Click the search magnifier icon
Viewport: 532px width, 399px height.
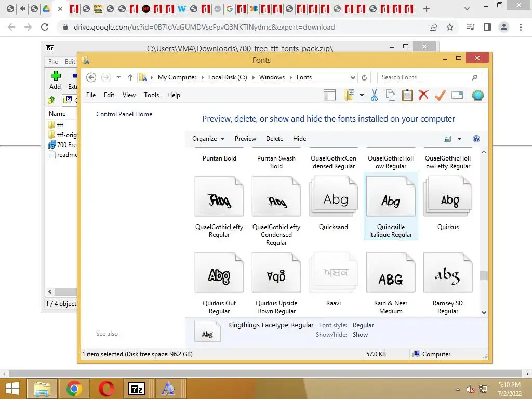[x=475, y=77]
